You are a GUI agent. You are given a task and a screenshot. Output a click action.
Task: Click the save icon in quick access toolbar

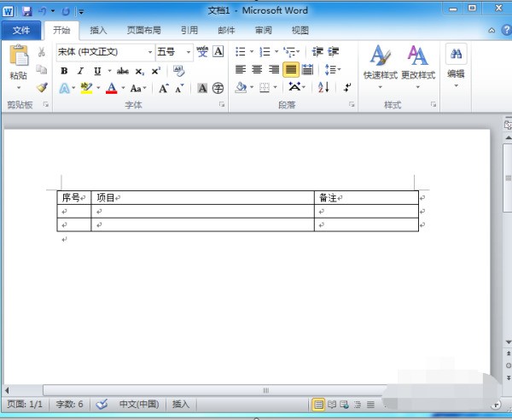[26, 11]
